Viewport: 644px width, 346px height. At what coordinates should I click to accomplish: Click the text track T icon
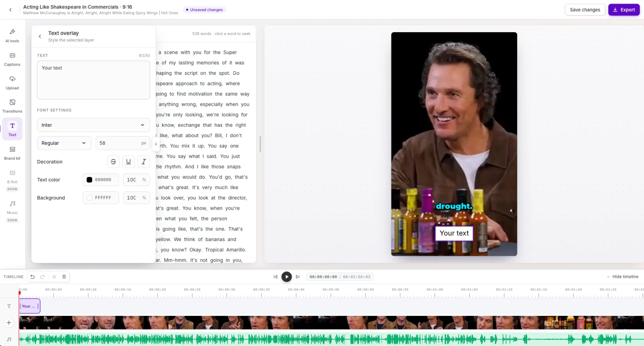(9, 306)
